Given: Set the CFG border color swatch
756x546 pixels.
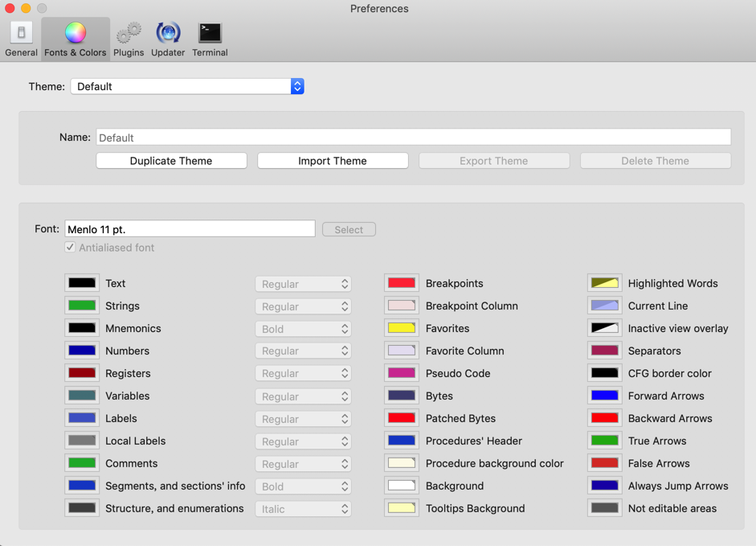Looking at the screenshot, I should coord(605,373).
